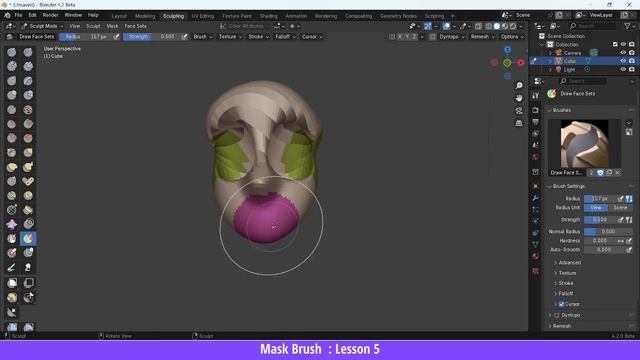
Task: Click the blue Z axis gizmo ball
Action: pos(507,50)
